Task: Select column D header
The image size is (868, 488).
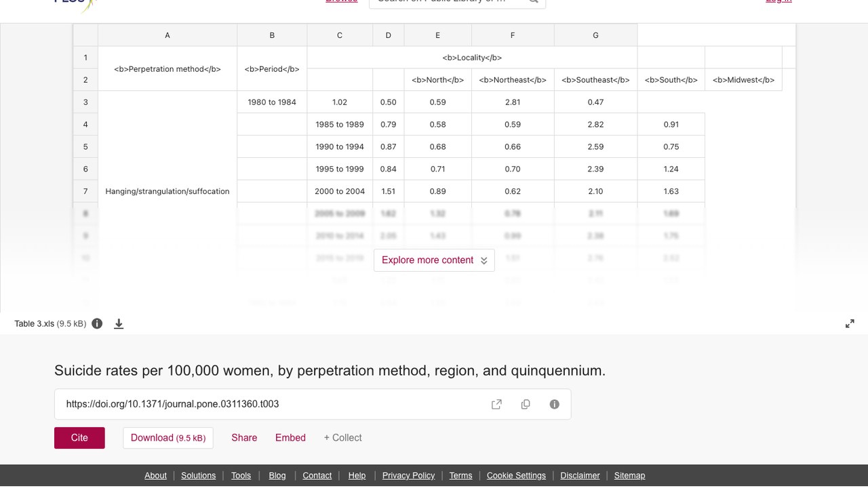Action: coord(389,35)
